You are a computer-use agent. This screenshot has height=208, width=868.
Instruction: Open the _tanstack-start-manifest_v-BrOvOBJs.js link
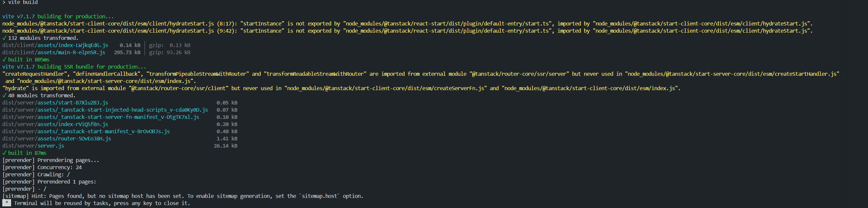103,132
